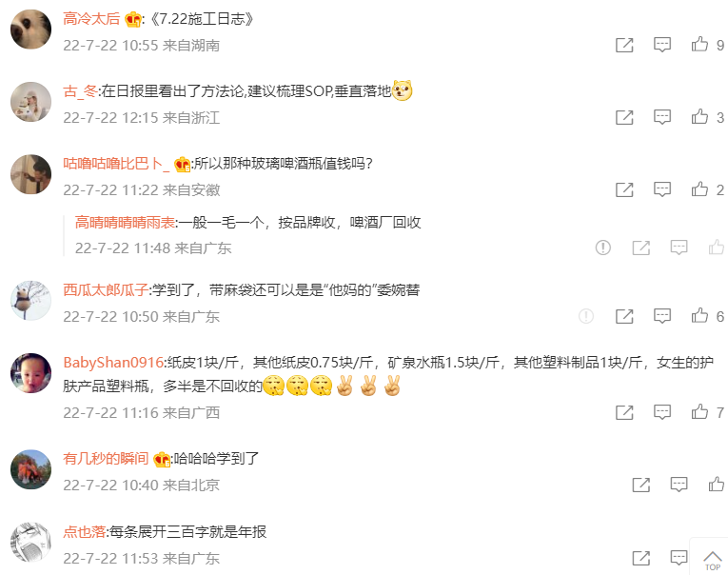Visit 西瓜太郎瓜子 username link
Screen dimensions: 728x575
pyautogui.click(x=106, y=290)
